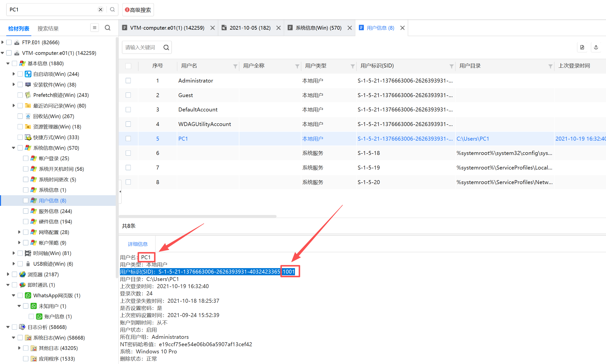Switch to the 2021-10-05 (182) tab
This screenshot has height=364, width=606.
(x=250, y=28)
